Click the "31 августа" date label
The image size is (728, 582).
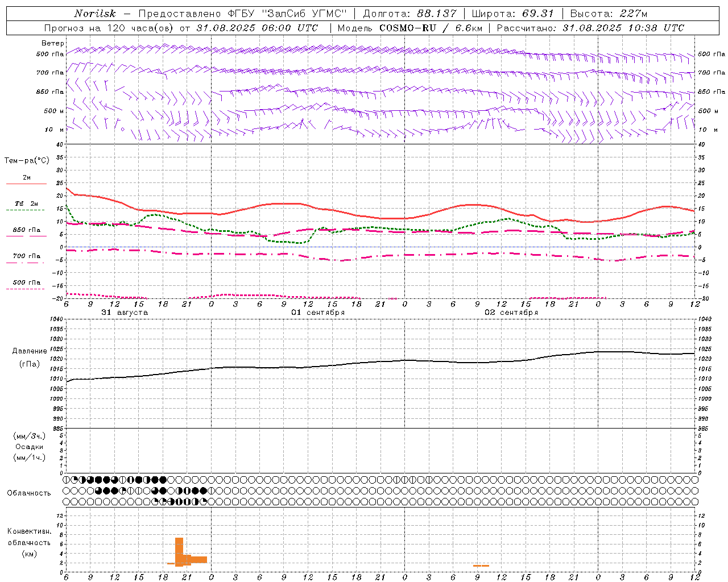click(125, 313)
